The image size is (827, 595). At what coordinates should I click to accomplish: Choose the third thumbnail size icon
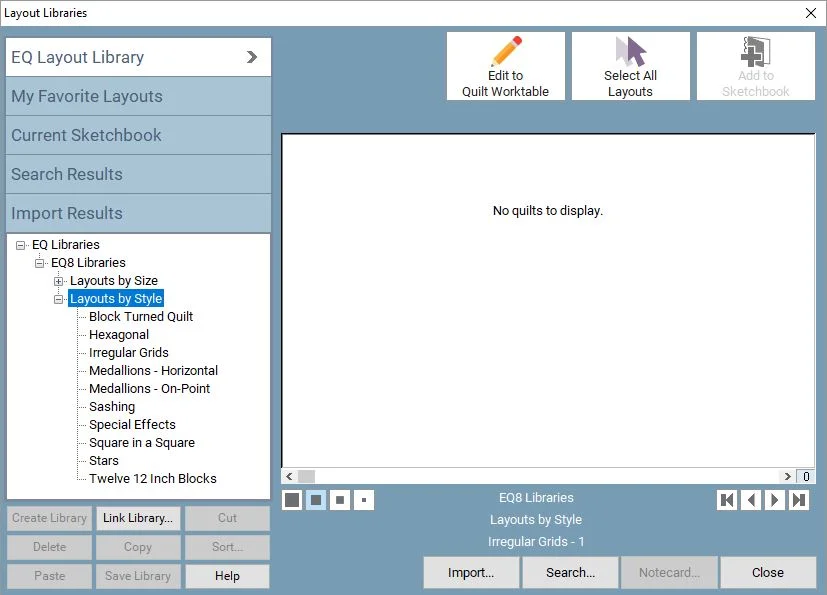click(340, 500)
